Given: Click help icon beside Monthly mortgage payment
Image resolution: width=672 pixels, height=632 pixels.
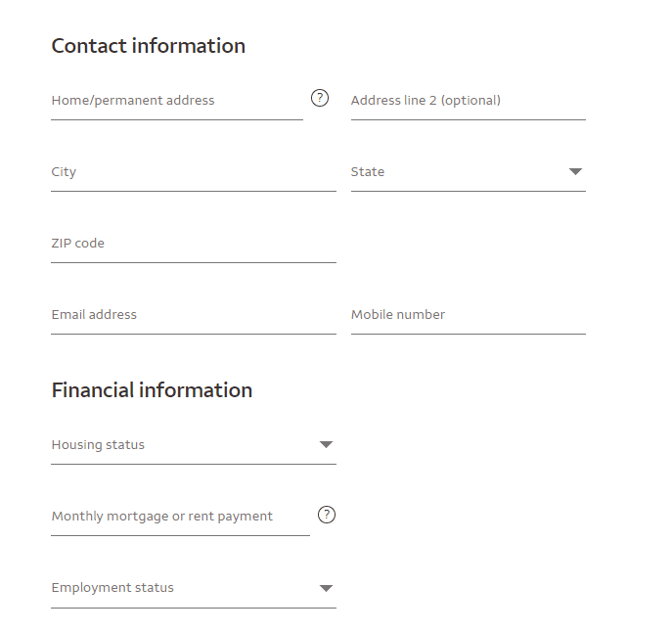Looking at the screenshot, I should click(327, 515).
